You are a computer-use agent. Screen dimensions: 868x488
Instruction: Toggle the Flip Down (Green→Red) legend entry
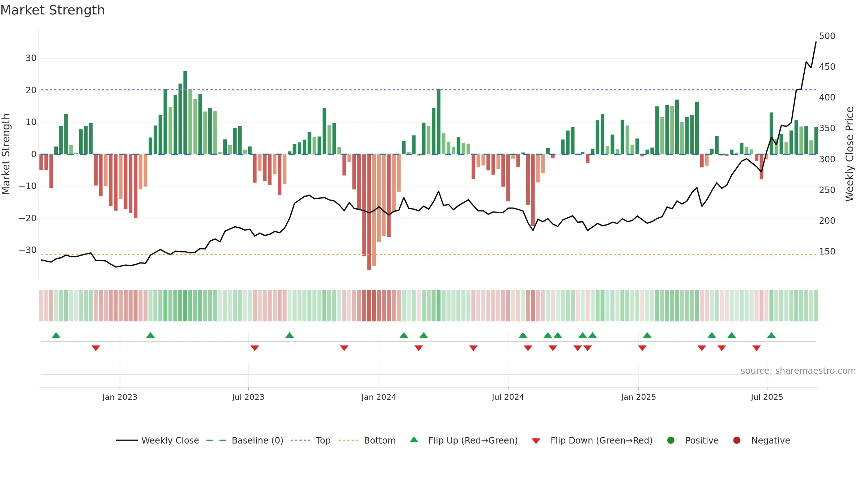[592, 440]
